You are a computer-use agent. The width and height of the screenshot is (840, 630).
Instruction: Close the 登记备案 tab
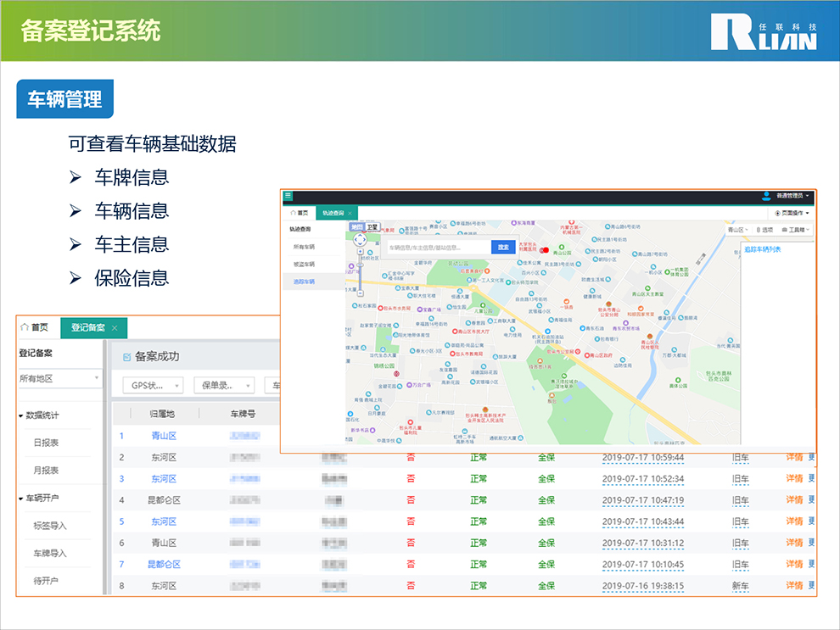[x=115, y=328]
